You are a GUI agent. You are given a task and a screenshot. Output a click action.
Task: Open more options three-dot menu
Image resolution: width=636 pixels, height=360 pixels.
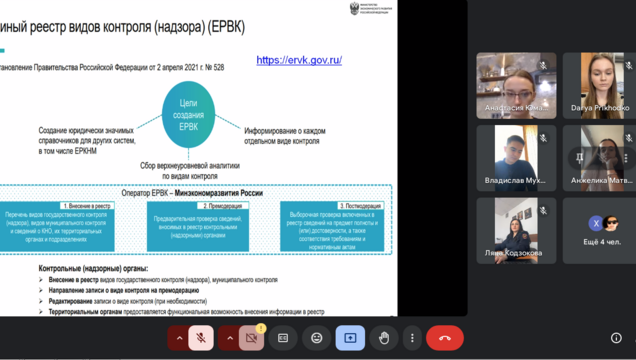pyautogui.click(x=412, y=338)
